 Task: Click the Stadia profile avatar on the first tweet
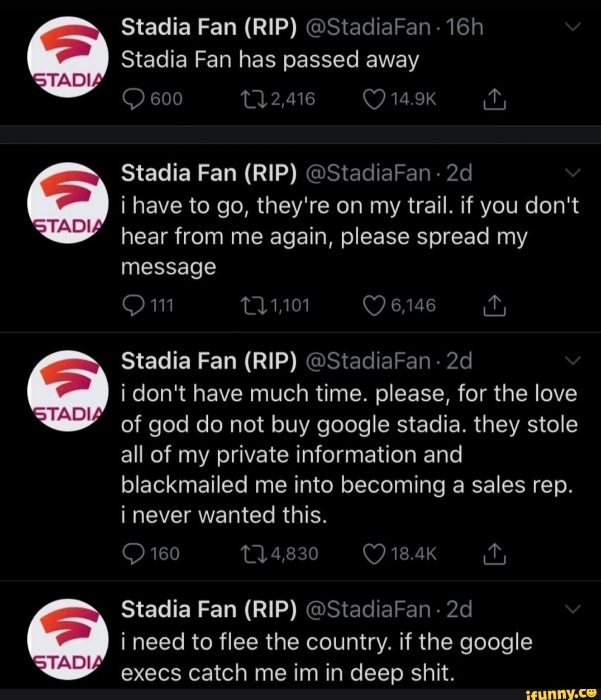pyautogui.click(x=67, y=55)
